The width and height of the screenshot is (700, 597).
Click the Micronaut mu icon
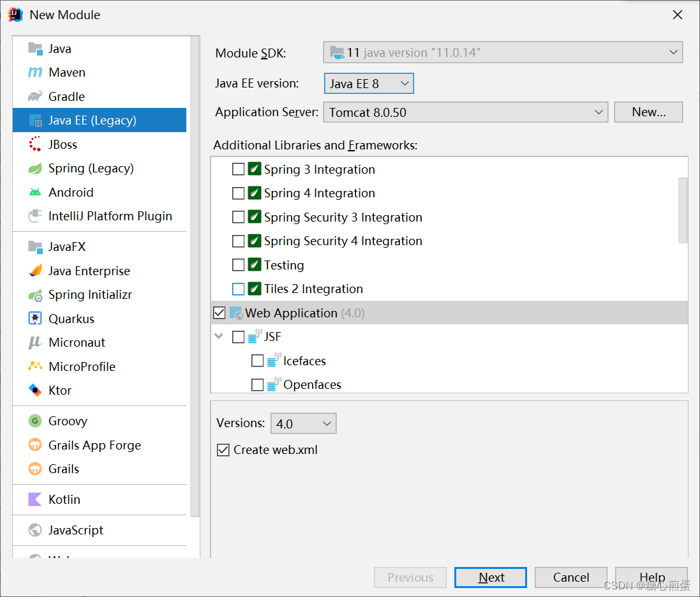[x=35, y=342]
